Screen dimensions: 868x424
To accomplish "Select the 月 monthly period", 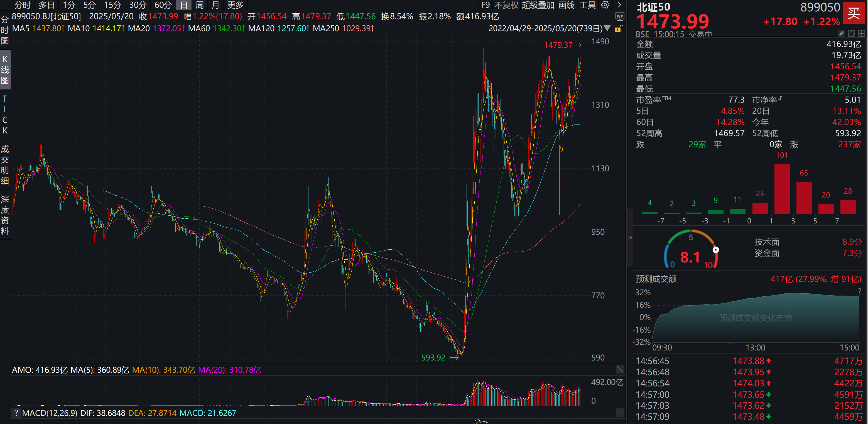I will (215, 5).
